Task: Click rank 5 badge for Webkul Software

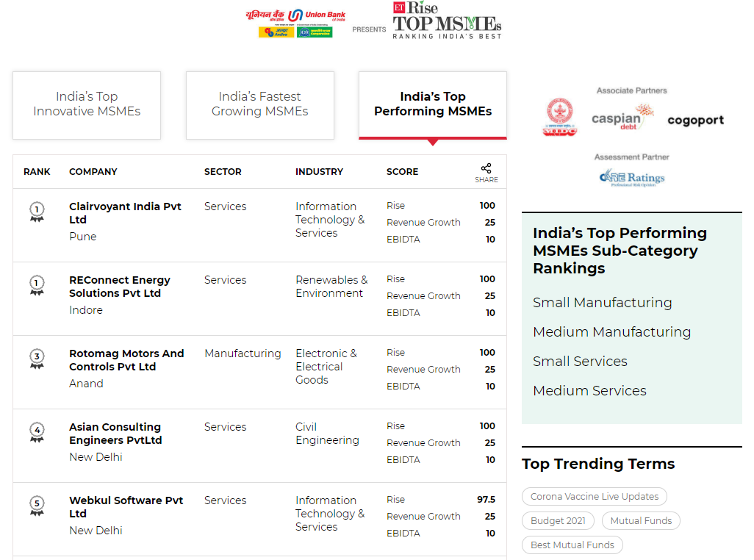Action: point(37,506)
